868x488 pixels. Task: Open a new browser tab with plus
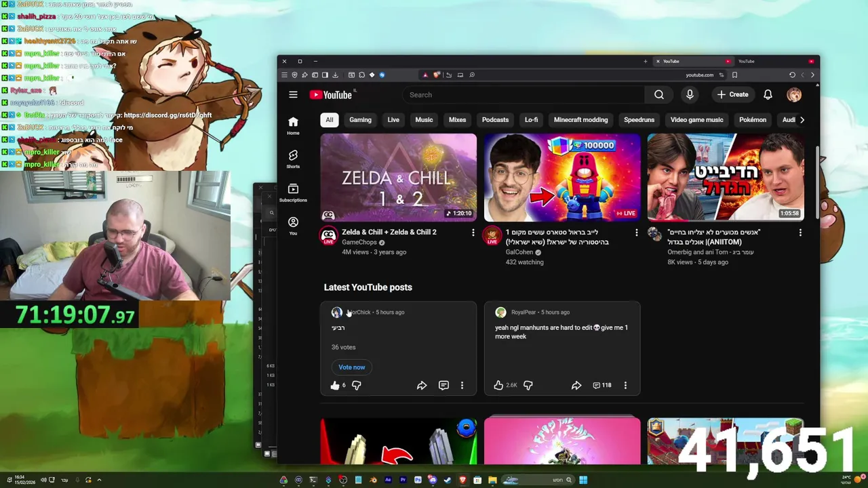pyautogui.click(x=646, y=61)
